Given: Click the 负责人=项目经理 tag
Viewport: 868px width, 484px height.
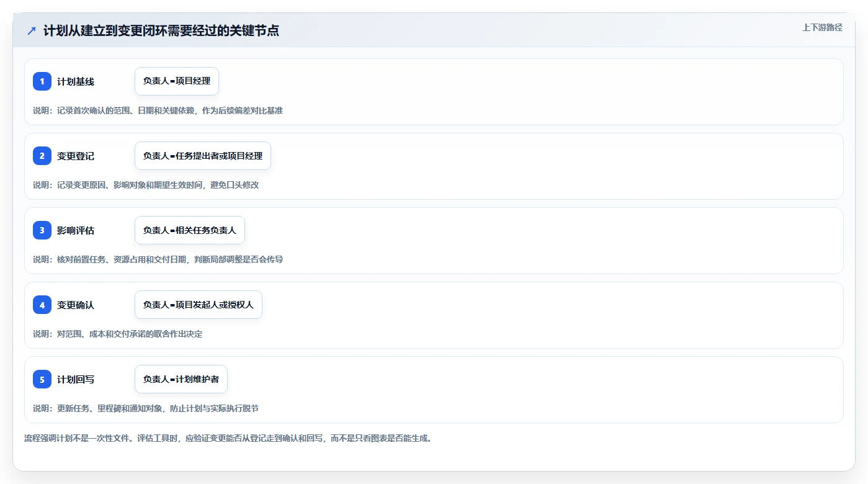Looking at the screenshot, I should [177, 81].
